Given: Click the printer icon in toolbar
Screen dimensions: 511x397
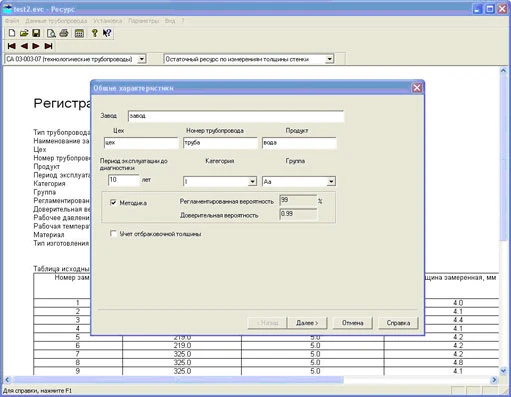Looking at the screenshot, I should pyautogui.click(x=64, y=33).
